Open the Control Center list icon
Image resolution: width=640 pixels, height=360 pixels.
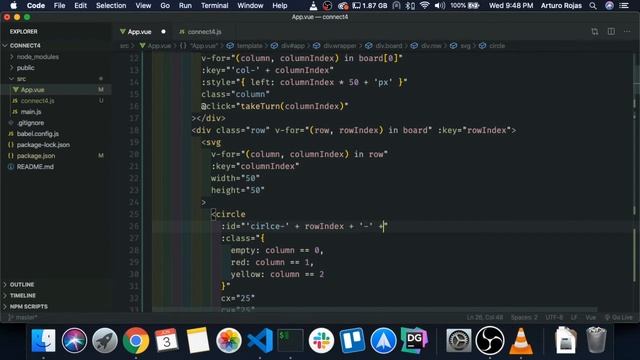click(624, 6)
